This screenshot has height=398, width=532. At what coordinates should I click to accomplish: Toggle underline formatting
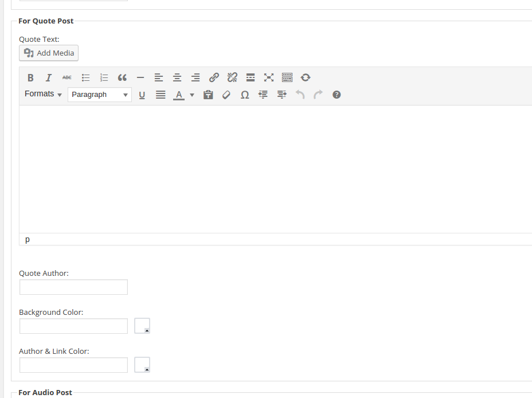point(142,95)
